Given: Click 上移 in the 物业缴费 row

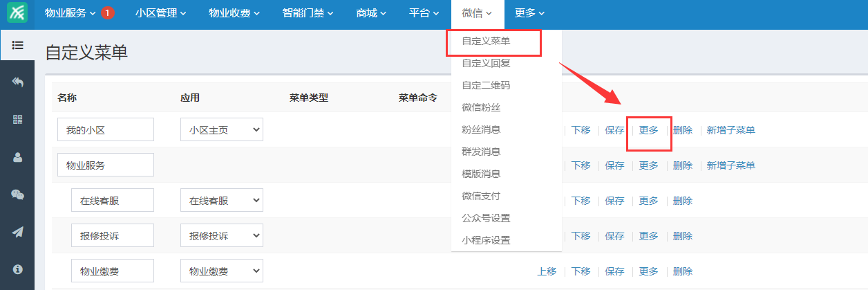Looking at the screenshot, I should coord(547,271).
